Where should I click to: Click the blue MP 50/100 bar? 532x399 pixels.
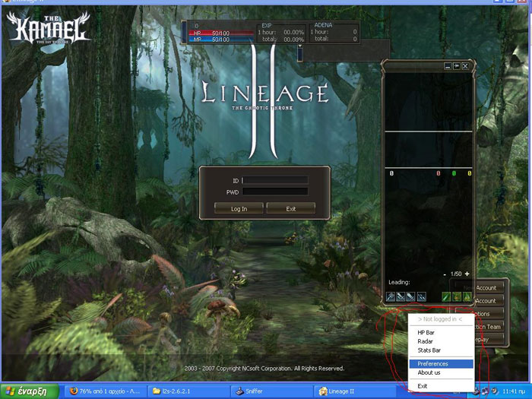tap(221, 40)
